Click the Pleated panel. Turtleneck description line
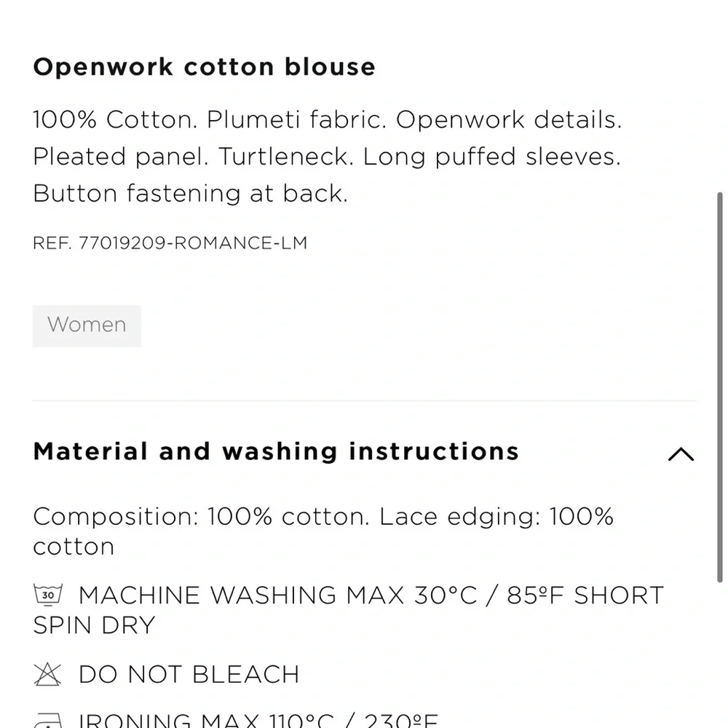Viewport: 728px width, 728px height. [327, 157]
